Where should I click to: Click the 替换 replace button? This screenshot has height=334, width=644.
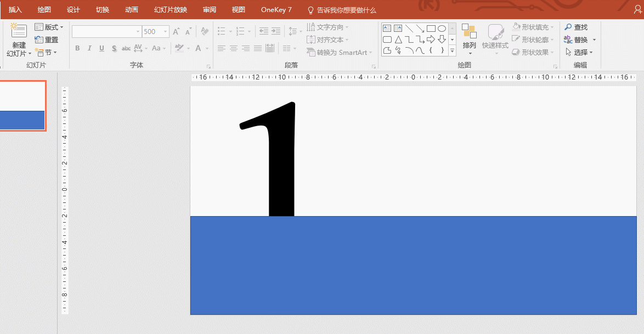pyautogui.click(x=576, y=40)
